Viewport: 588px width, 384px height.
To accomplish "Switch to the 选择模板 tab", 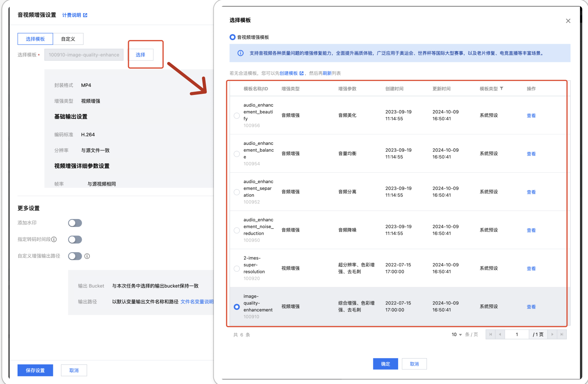I will (35, 39).
